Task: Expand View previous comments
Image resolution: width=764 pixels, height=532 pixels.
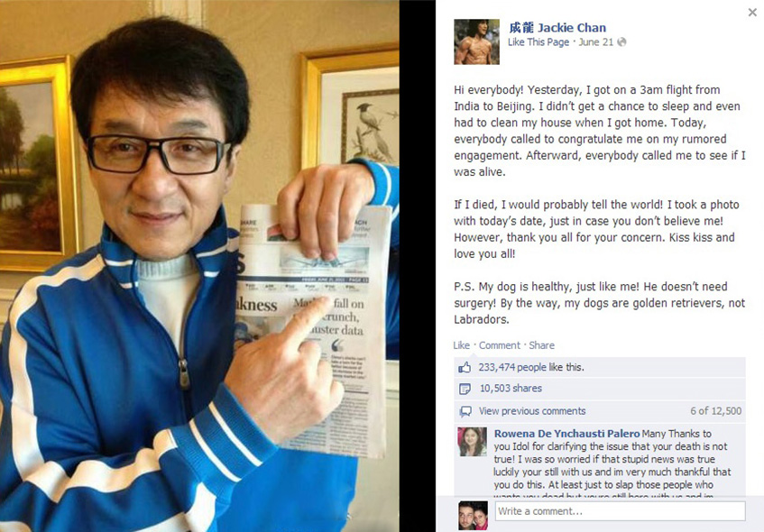Action: click(x=532, y=411)
